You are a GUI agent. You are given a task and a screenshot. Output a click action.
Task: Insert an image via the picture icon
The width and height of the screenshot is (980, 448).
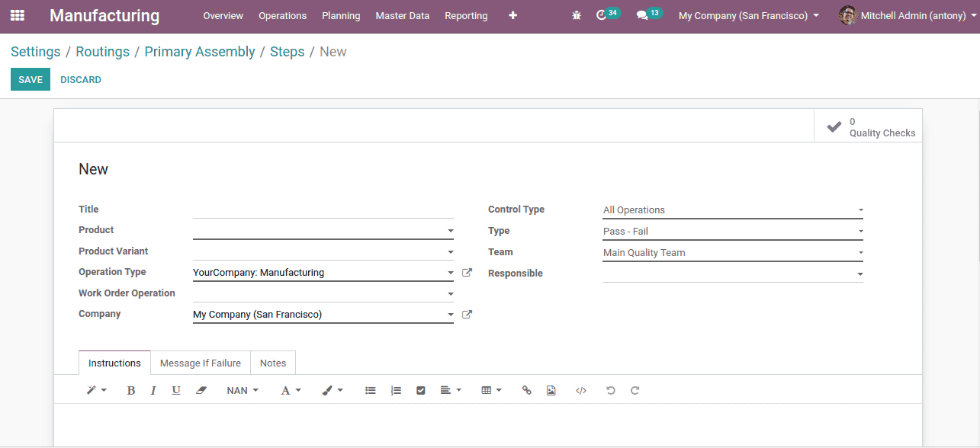[551, 391]
